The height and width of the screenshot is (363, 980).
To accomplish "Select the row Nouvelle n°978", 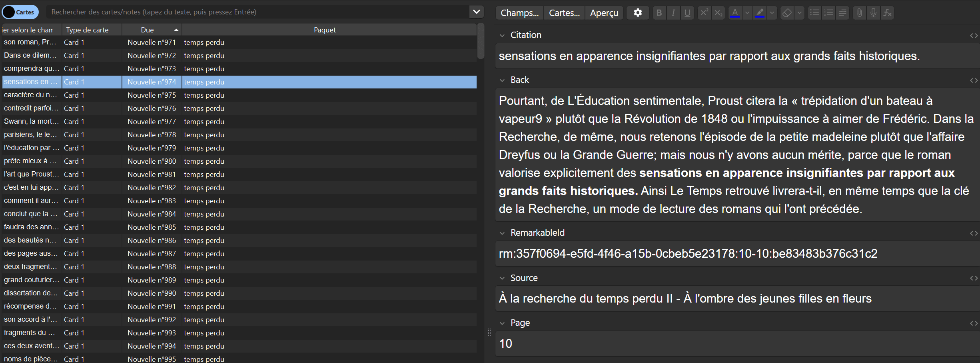I will click(x=239, y=135).
